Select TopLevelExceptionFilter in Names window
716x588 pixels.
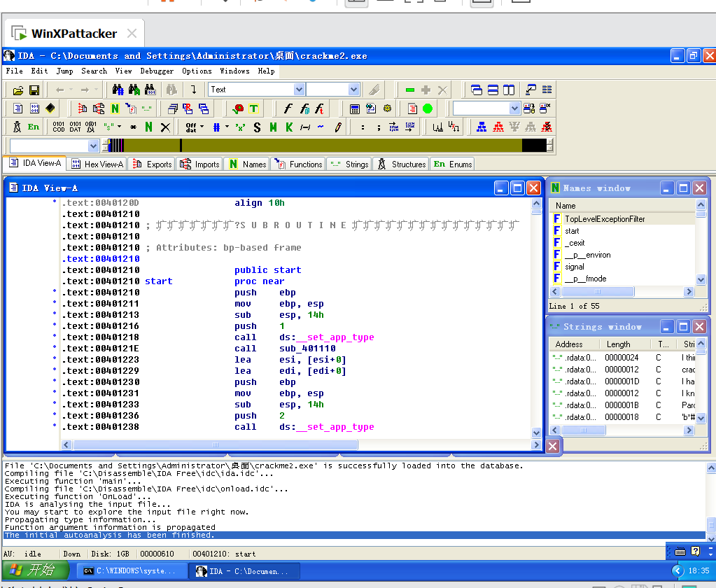pos(605,219)
